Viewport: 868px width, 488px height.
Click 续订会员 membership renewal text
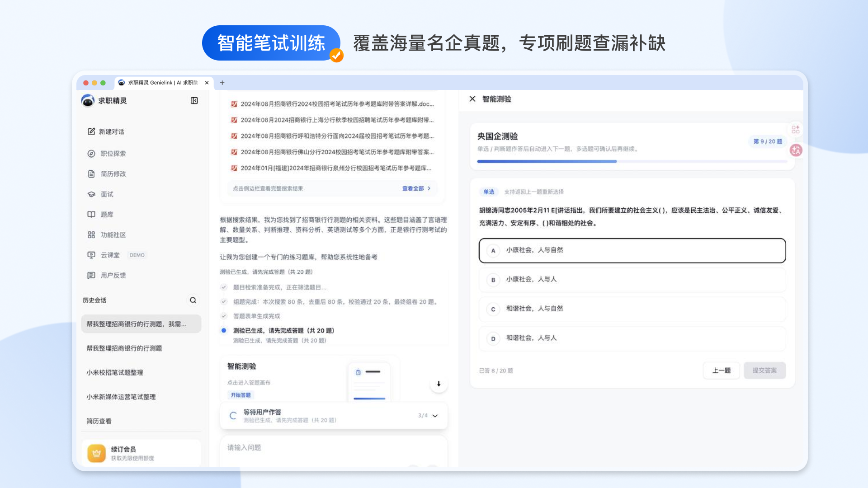pos(123,450)
